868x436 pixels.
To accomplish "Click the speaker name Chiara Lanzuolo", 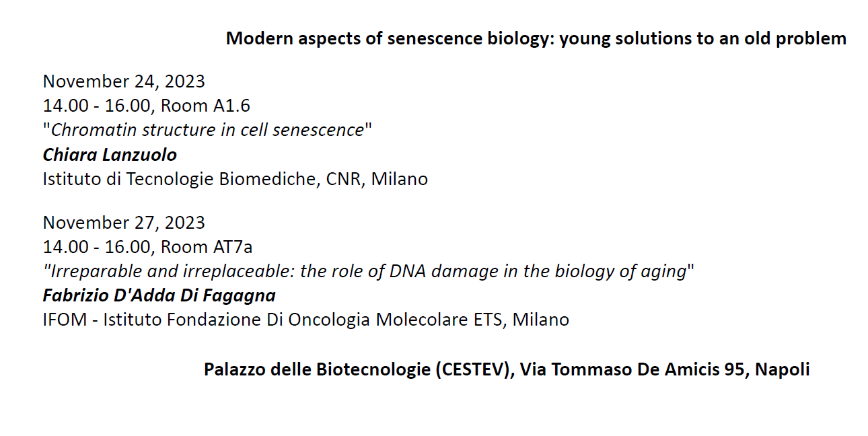I will (x=110, y=155).
